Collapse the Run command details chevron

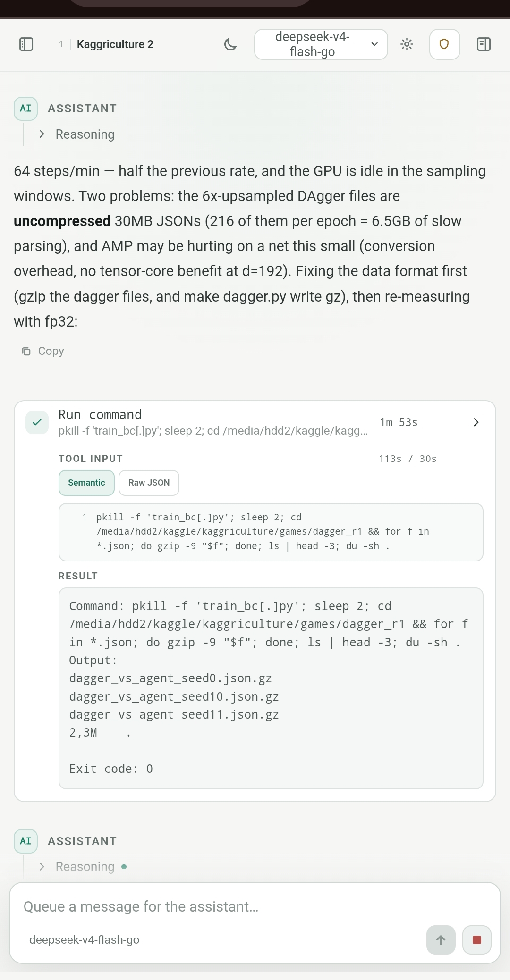476,422
